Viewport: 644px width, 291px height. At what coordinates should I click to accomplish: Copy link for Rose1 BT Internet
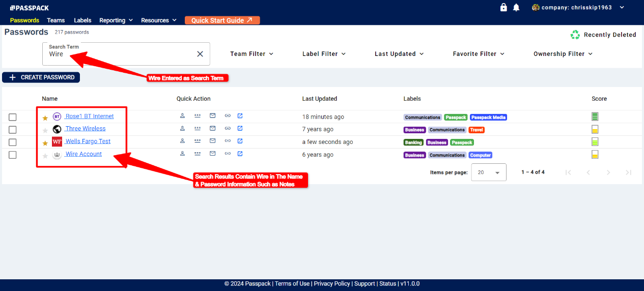pyautogui.click(x=228, y=116)
